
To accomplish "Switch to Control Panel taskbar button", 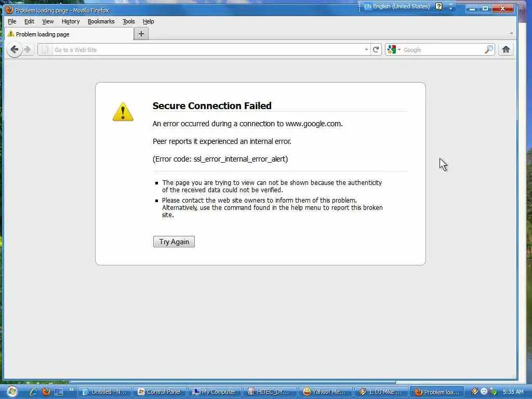I will (160, 392).
